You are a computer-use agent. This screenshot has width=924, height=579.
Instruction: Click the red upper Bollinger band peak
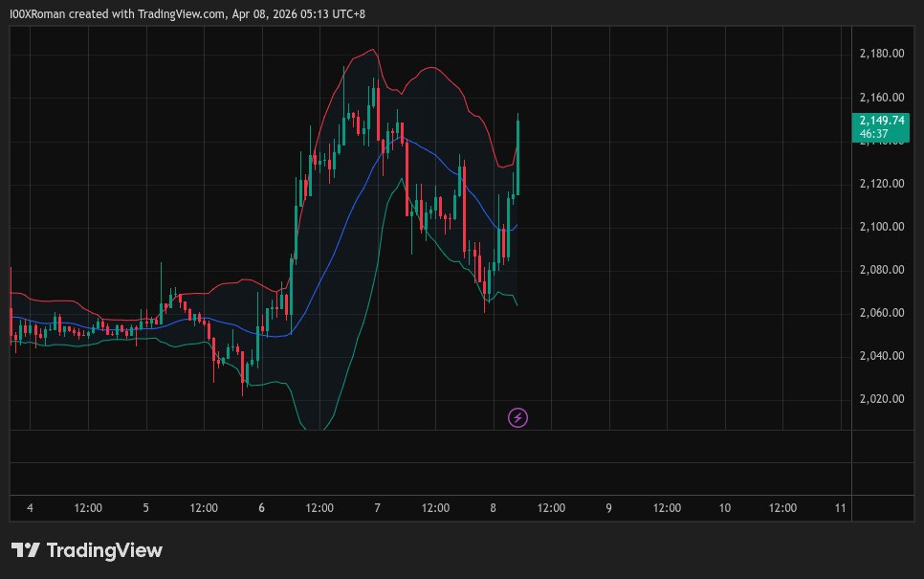pos(373,51)
